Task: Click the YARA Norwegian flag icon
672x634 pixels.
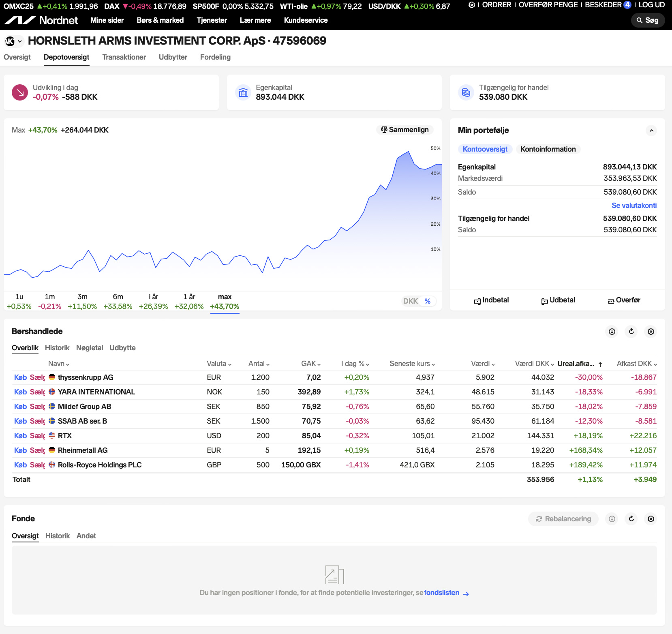Action: pyautogui.click(x=52, y=392)
